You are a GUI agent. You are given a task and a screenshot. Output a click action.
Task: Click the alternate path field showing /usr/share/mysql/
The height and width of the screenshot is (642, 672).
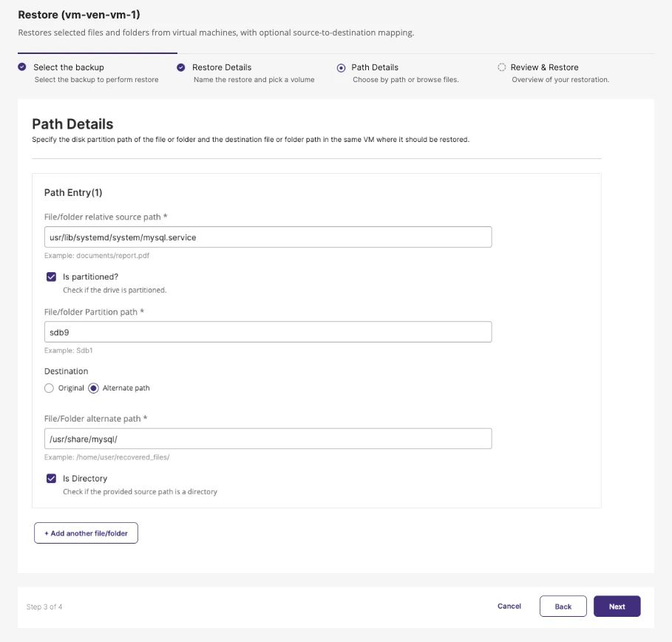[x=268, y=438]
